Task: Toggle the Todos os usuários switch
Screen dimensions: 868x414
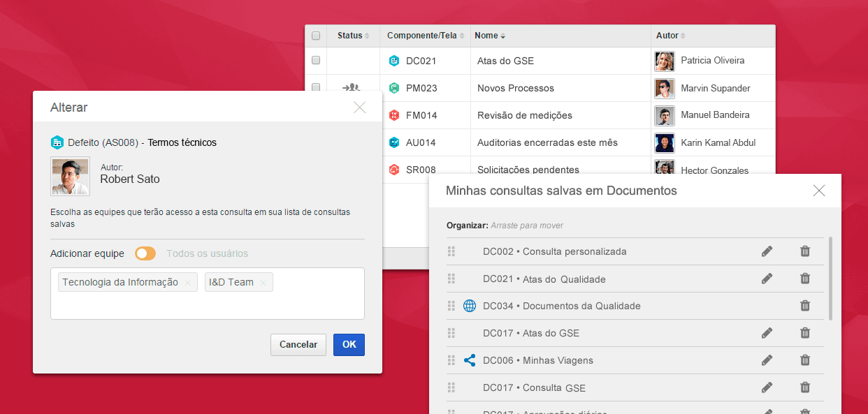Action: click(x=145, y=253)
